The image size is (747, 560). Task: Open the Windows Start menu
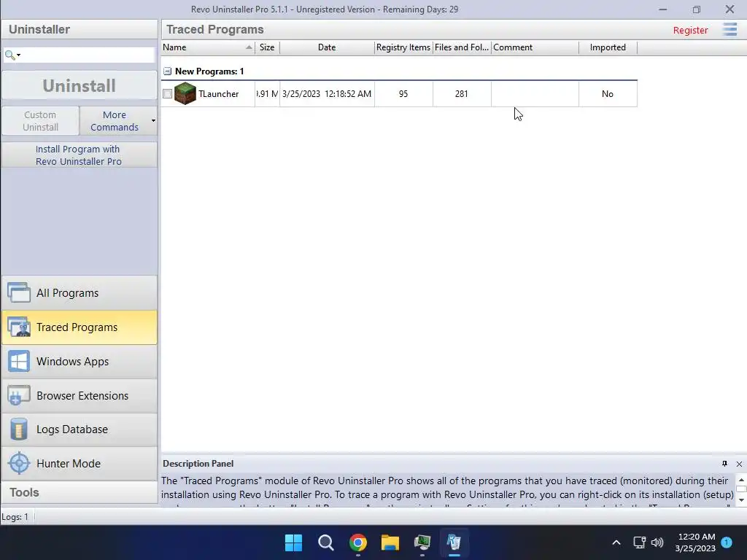[x=293, y=542]
